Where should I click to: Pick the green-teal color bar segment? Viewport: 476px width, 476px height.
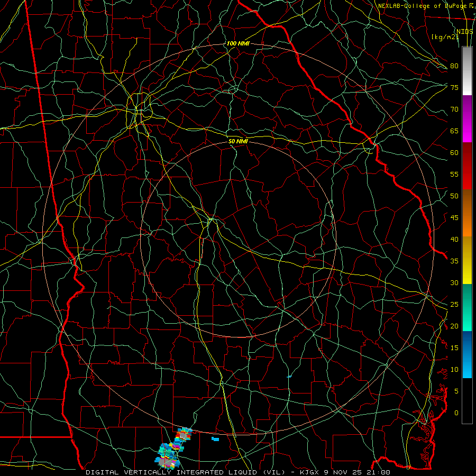(467, 307)
